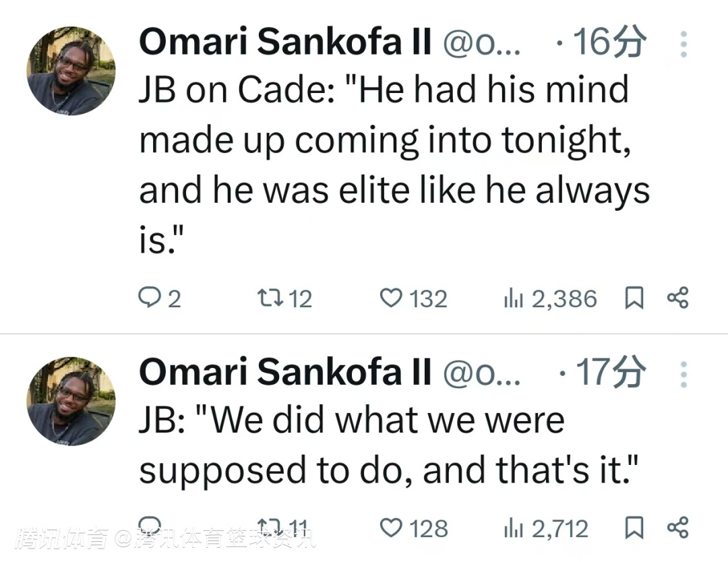This screenshot has height=562, width=728.
Task: Open Omari Sankofa II avatar in second tweet
Action: (71, 401)
